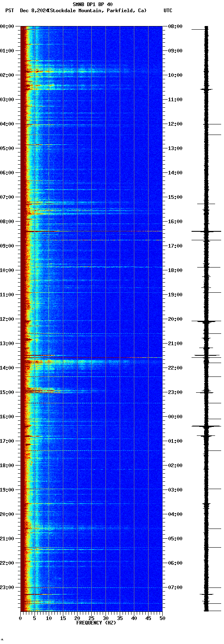Select the "02:00" label on PST axis

tap(7, 75)
